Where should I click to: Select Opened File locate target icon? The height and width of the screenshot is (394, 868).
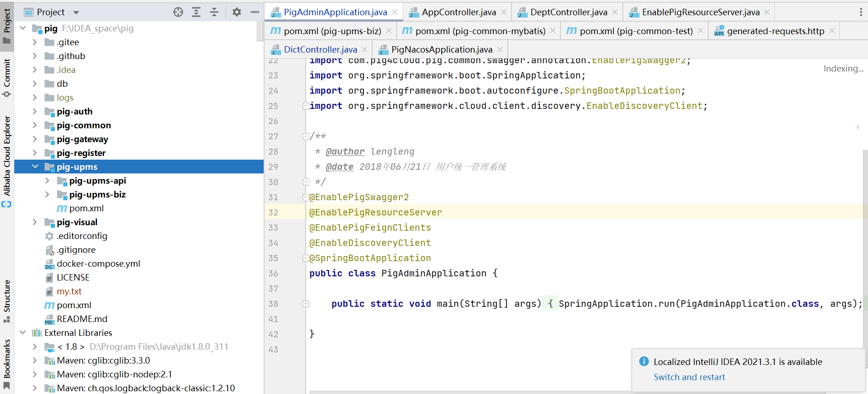(x=178, y=12)
